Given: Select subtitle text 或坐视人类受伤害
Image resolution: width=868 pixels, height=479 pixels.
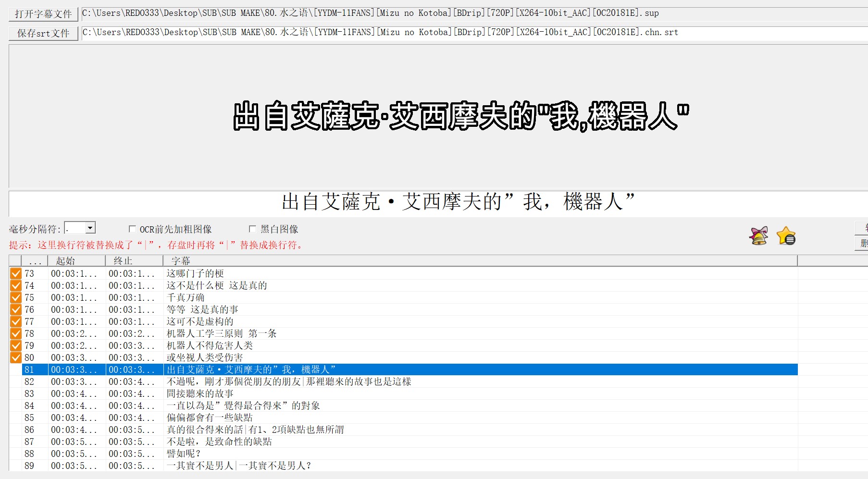Looking at the screenshot, I should pyautogui.click(x=205, y=357).
